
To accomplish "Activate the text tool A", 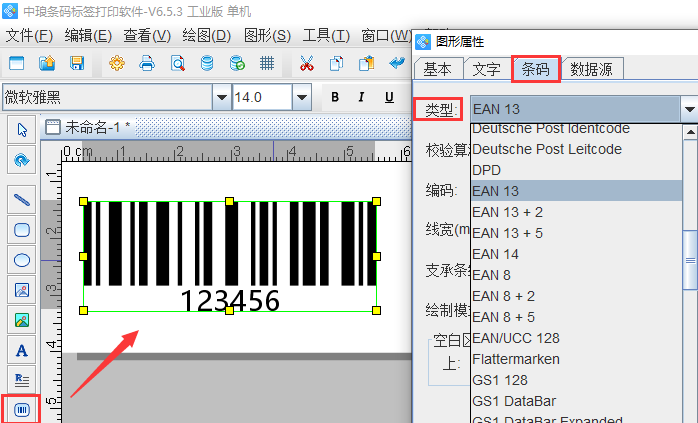I will coord(21,350).
